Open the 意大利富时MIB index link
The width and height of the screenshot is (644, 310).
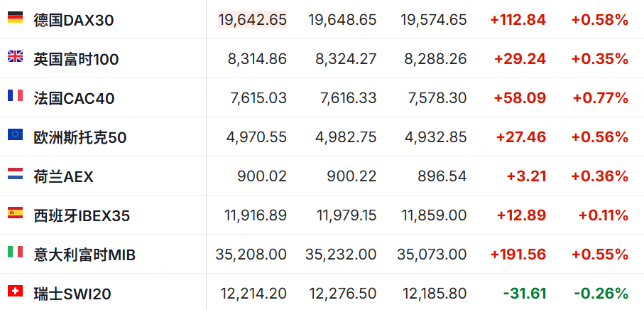click(x=84, y=255)
